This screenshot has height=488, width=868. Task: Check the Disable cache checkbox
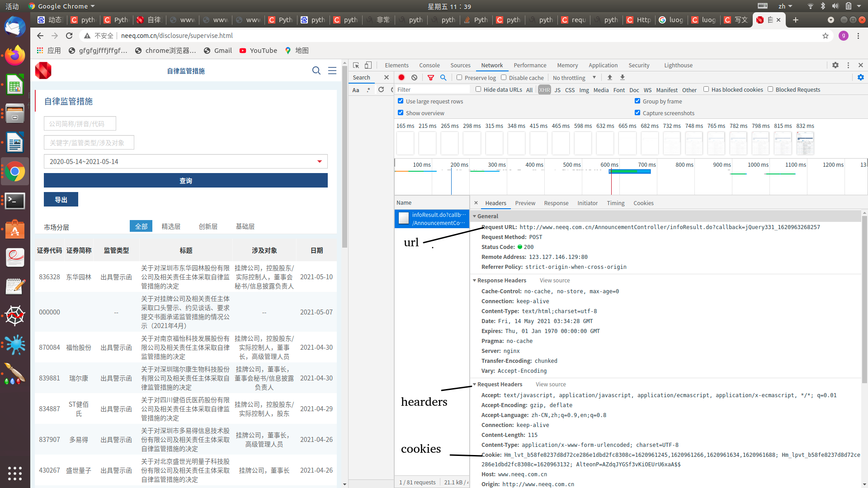(504, 78)
